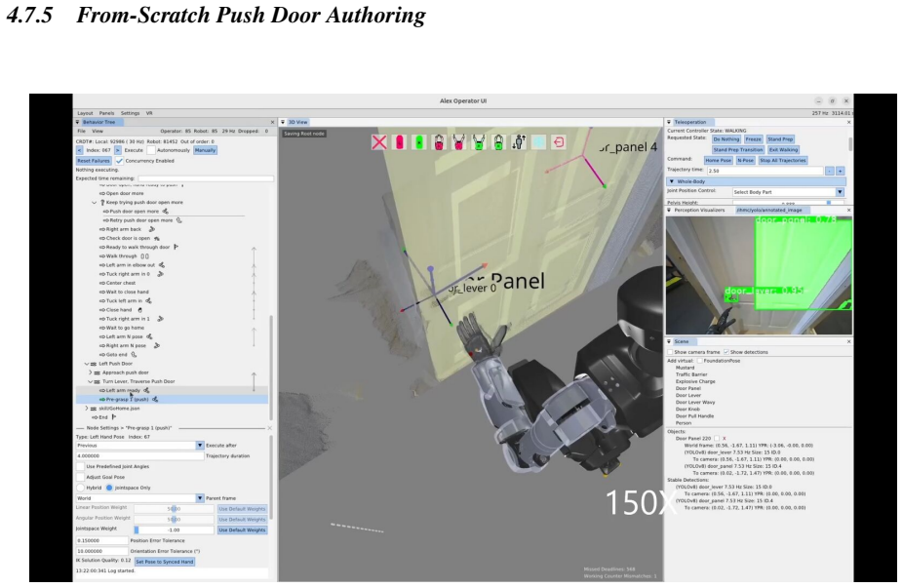Enable the Autonomously checkbox
The width and height of the screenshot is (903, 588).
[151, 150]
